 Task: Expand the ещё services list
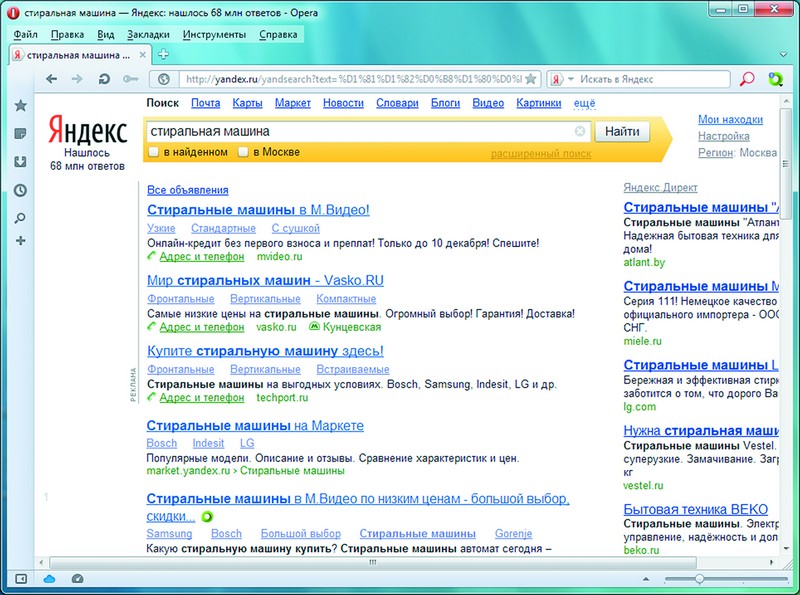point(584,103)
